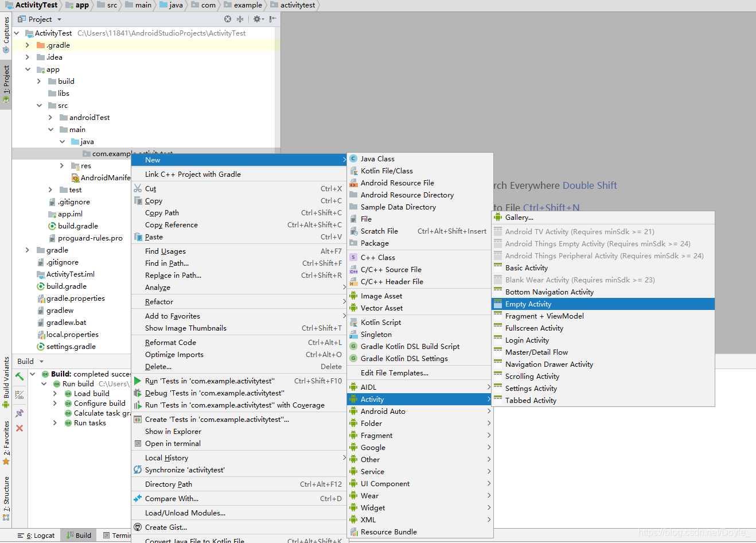The width and height of the screenshot is (756, 543).
Task: Select Tabbed Activity option
Action: pyautogui.click(x=603, y=401)
